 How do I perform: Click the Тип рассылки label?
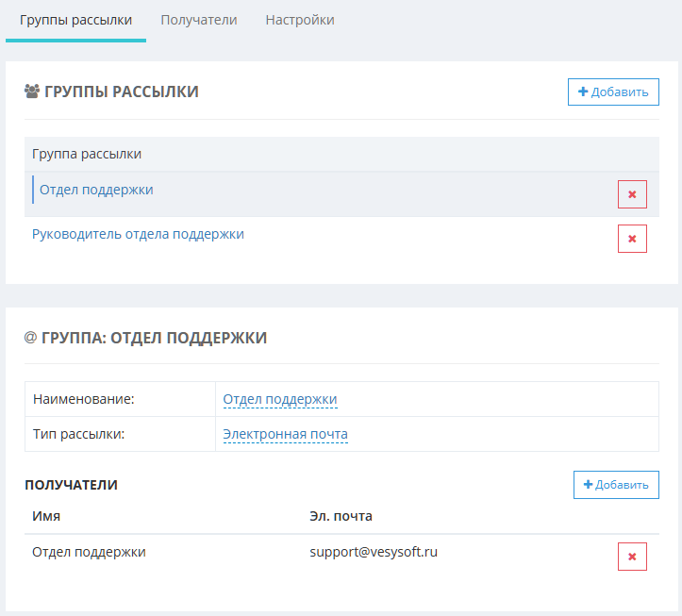pyautogui.click(x=78, y=435)
